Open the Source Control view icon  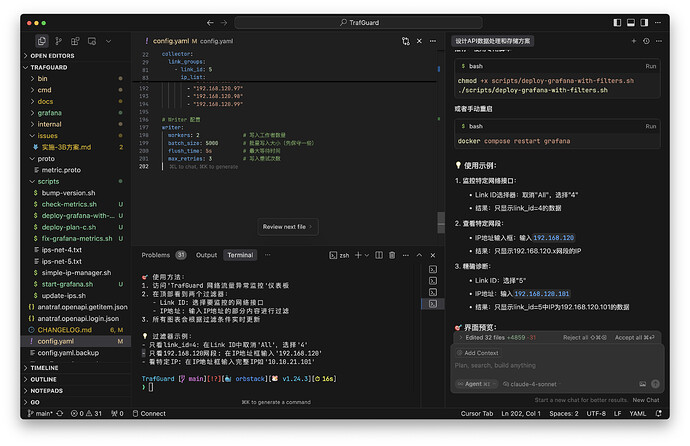coord(59,41)
